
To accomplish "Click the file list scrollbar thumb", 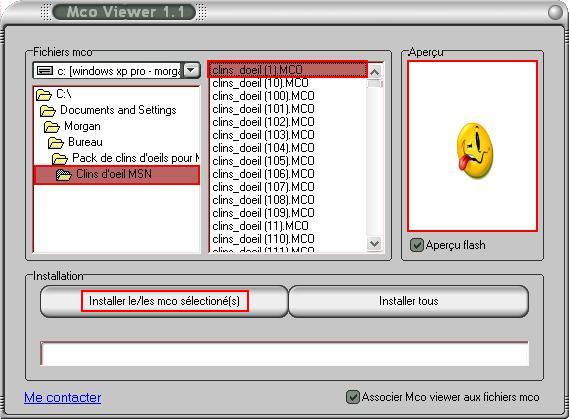I will point(374,84).
